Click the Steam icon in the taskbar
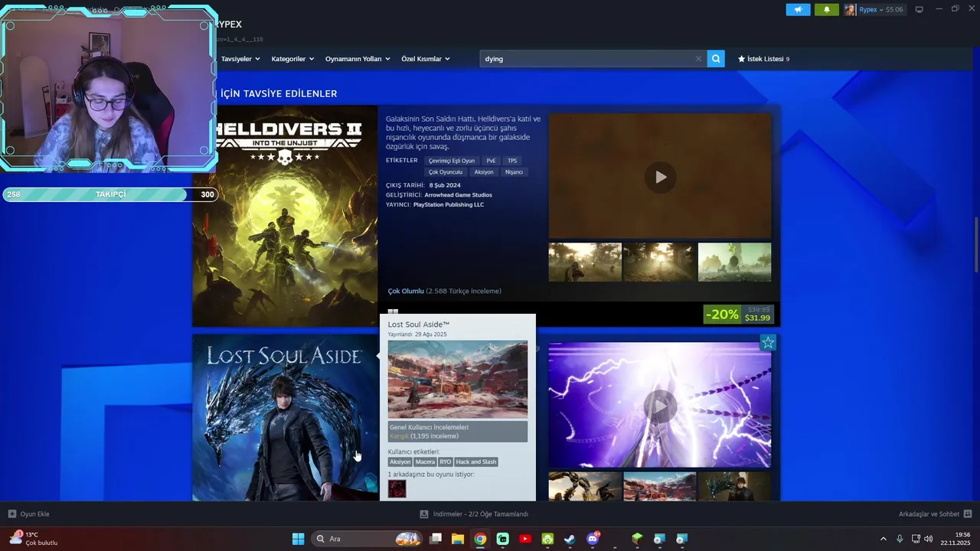Screen dimensions: 980x551 [x=570, y=539]
